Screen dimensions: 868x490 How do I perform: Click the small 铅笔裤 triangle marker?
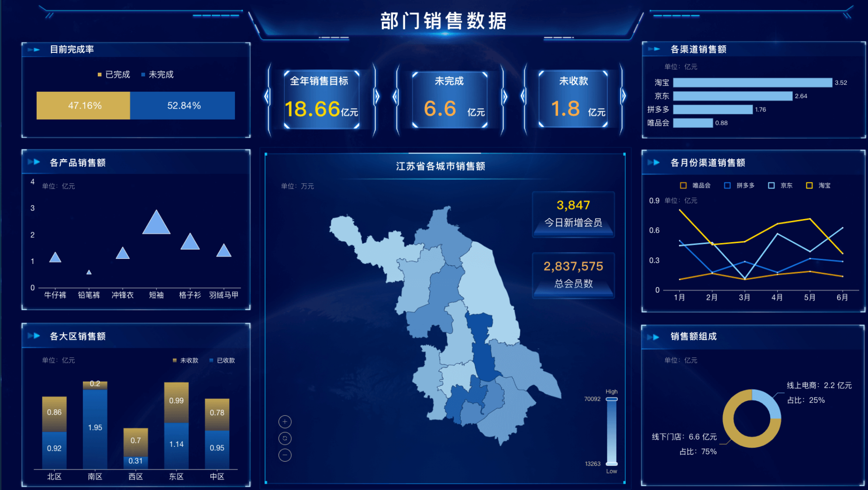tap(89, 272)
